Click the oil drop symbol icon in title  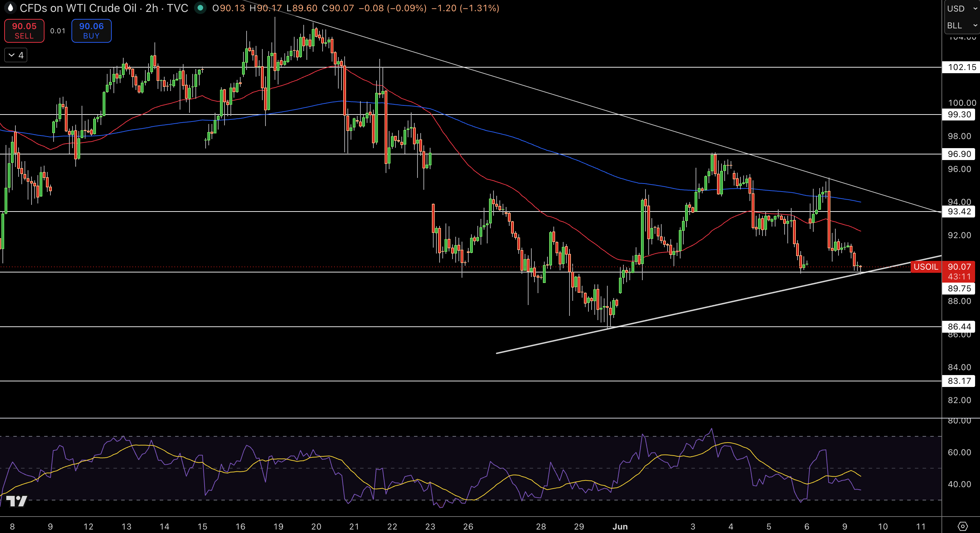(x=10, y=8)
